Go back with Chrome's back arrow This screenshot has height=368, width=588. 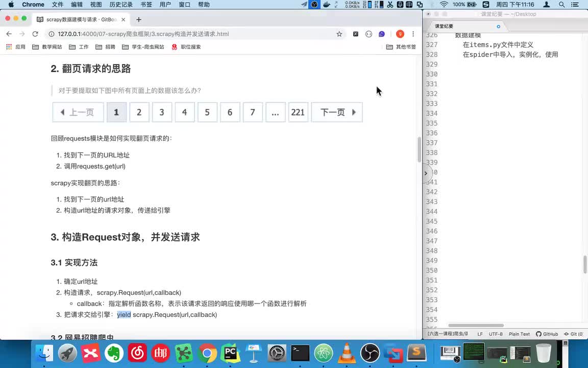pos(9,34)
